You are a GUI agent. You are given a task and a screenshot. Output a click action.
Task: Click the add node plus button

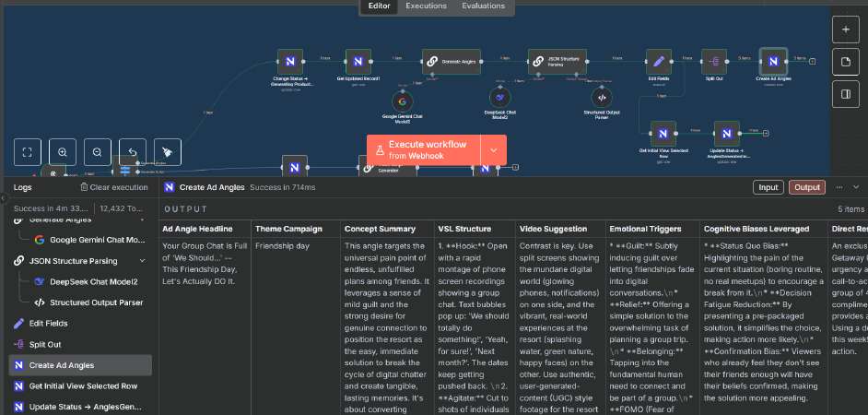click(845, 30)
